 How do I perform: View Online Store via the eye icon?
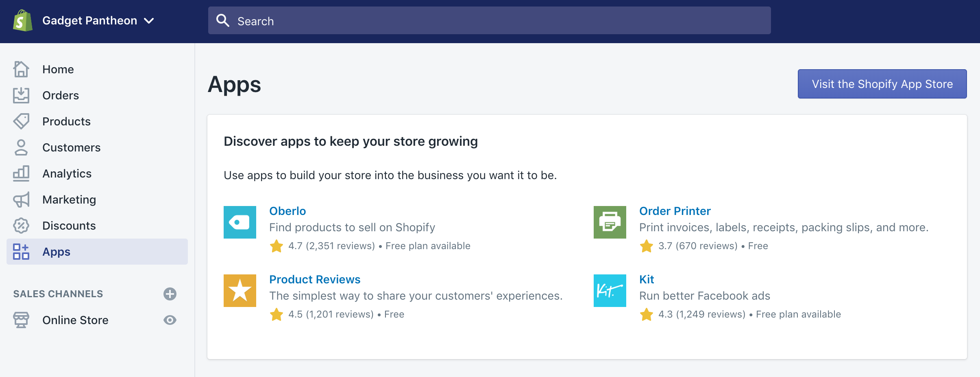point(170,320)
